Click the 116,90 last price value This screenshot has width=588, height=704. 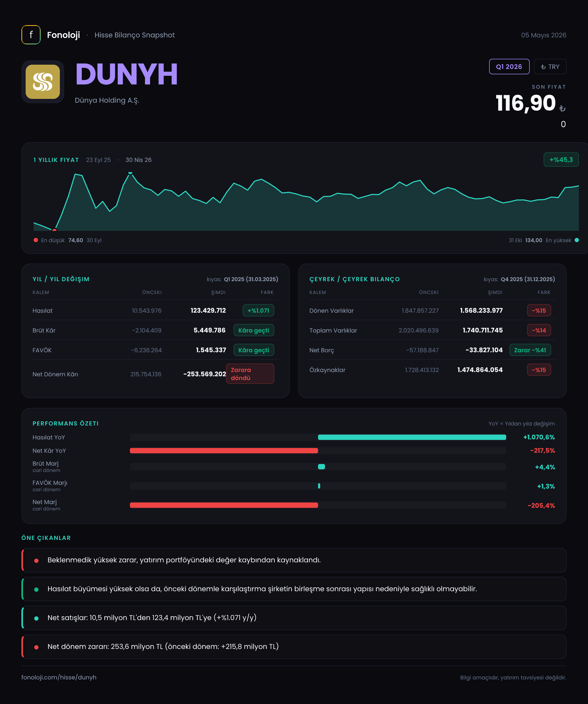pyautogui.click(x=526, y=103)
